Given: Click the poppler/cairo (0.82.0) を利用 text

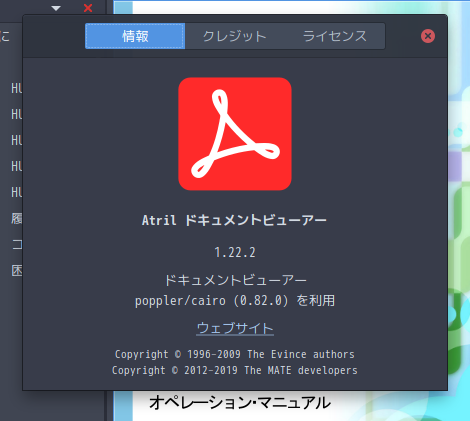Looking at the screenshot, I should (235, 301).
